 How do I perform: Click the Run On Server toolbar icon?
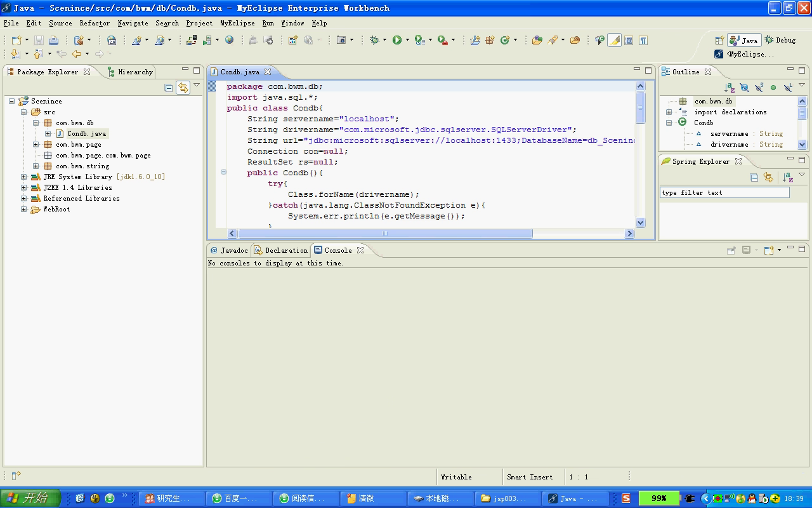coord(207,40)
